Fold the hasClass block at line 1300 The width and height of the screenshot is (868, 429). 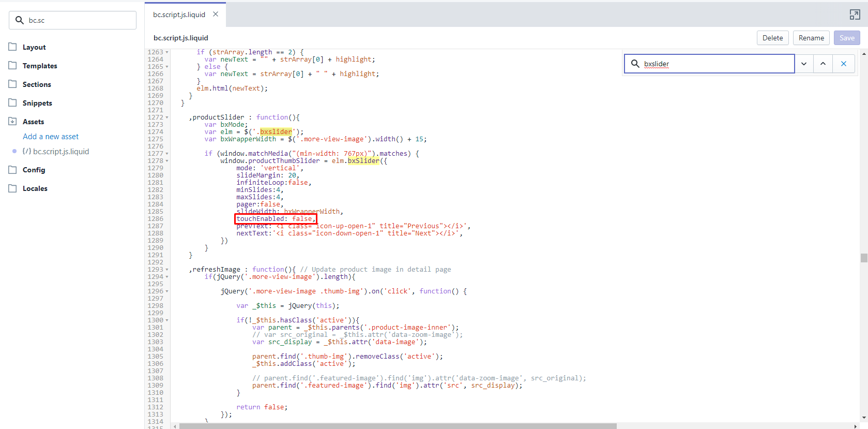(167, 320)
